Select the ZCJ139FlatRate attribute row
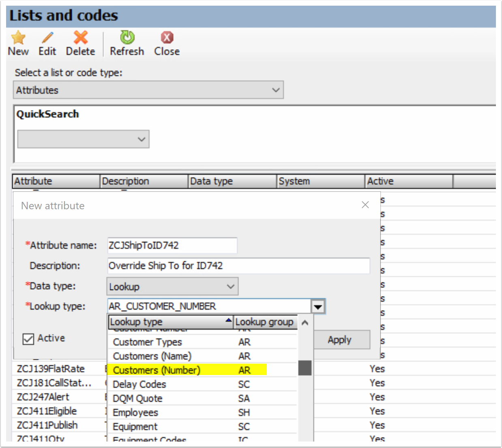This screenshot has height=448, width=502. tap(51, 369)
